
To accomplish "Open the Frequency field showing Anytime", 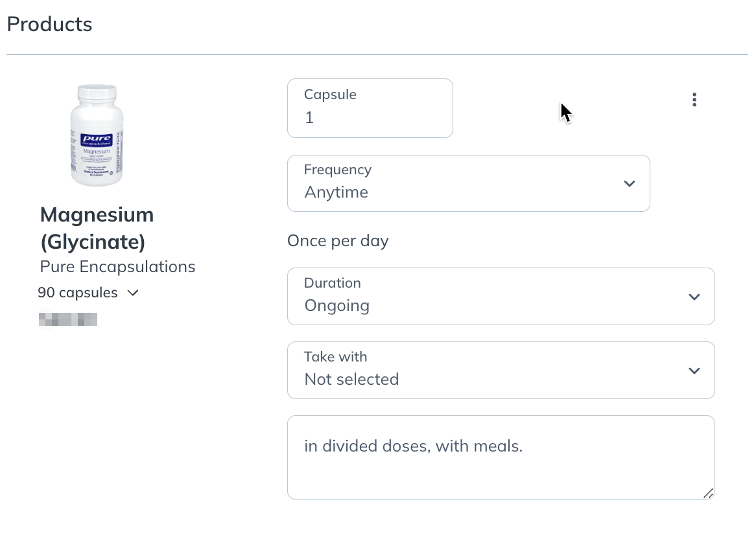I will click(x=468, y=183).
